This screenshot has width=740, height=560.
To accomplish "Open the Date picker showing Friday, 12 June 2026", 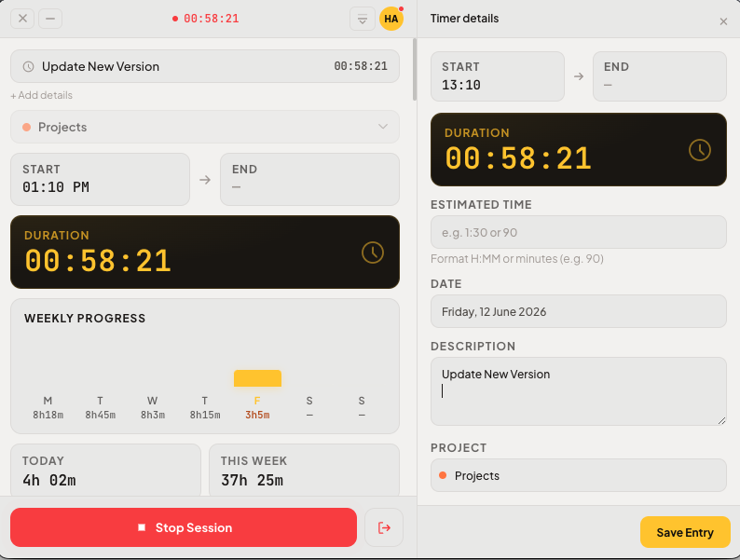I will point(578,311).
